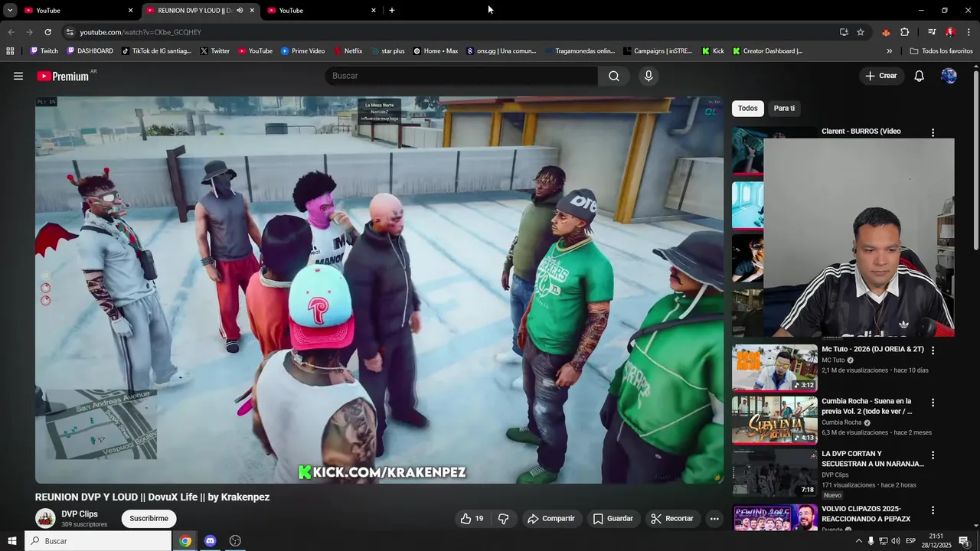Open the tab search dropdown arrow

10,11
